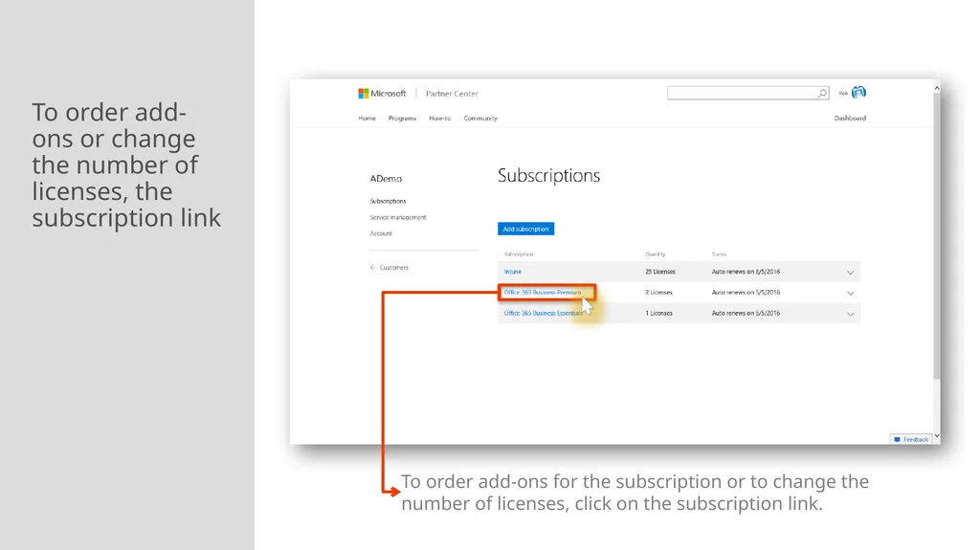
Task: Click the back arrow beside Customers
Action: (x=373, y=268)
